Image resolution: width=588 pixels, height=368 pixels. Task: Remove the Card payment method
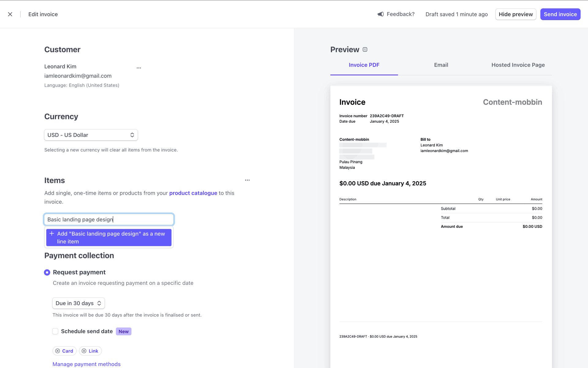tap(58, 351)
